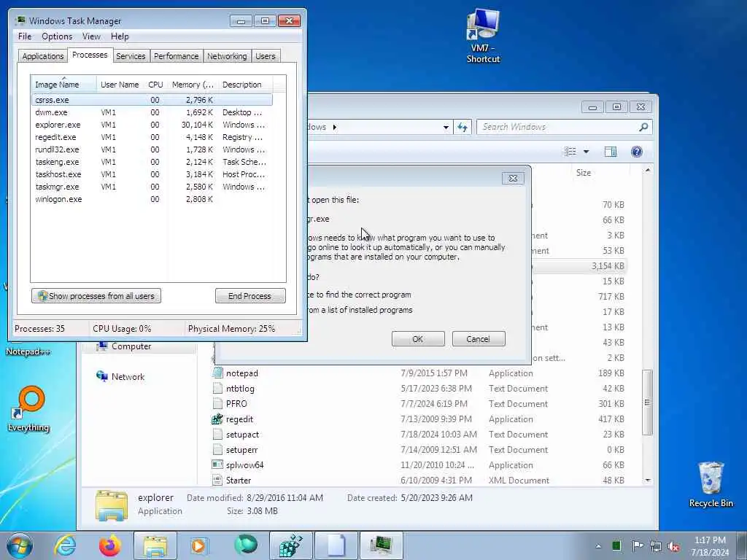Viewport: 747px width, 560px height.
Task: Open Task Manager Options menu
Action: point(57,36)
